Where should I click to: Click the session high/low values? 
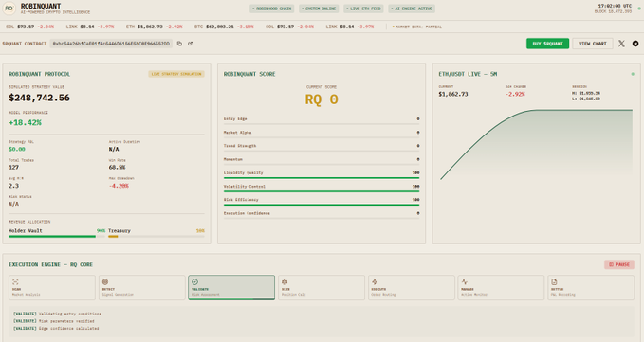pos(586,96)
